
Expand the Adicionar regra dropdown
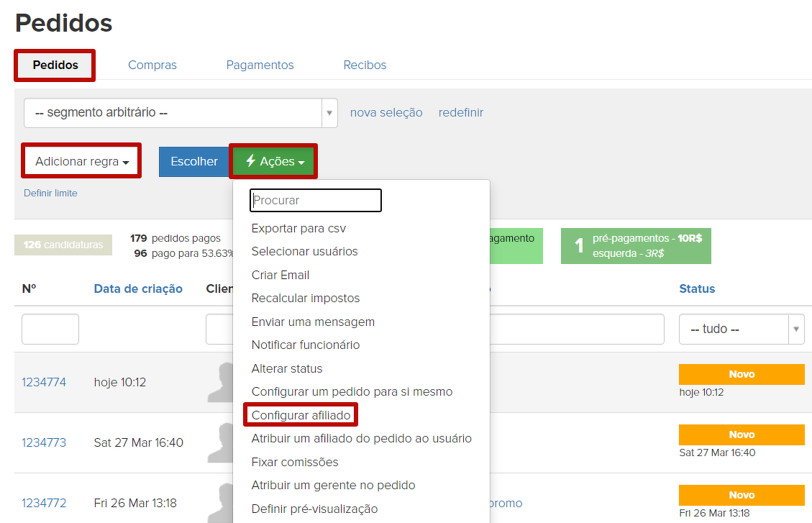pyautogui.click(x=81, y=162)
